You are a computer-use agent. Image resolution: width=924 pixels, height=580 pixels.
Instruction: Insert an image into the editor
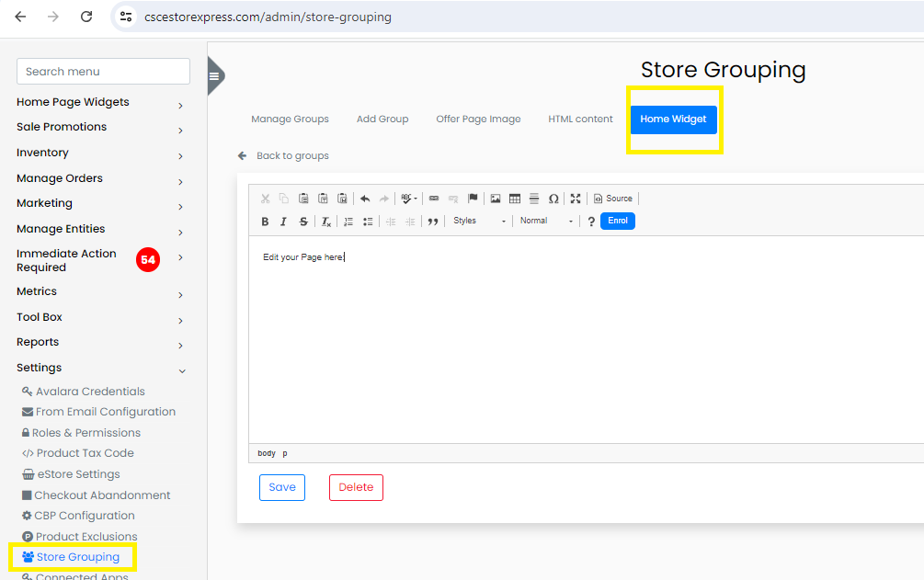click(x=496, y=198)
